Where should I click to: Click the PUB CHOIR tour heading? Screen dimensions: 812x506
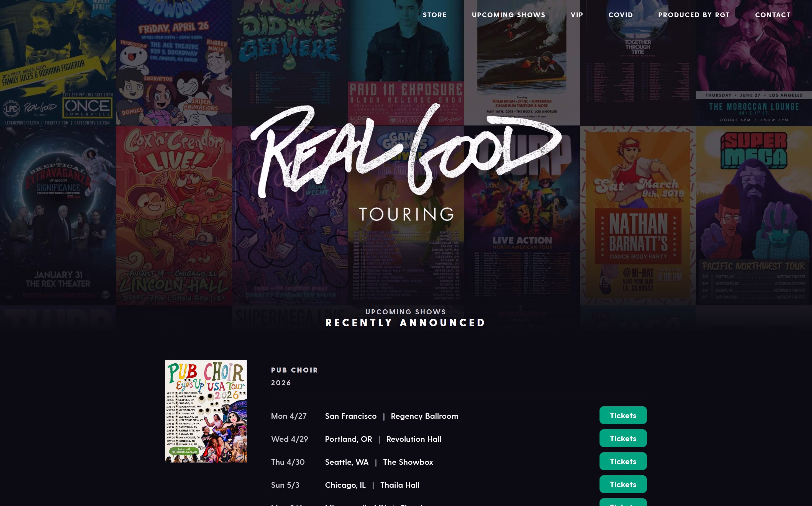click(294, 370)
